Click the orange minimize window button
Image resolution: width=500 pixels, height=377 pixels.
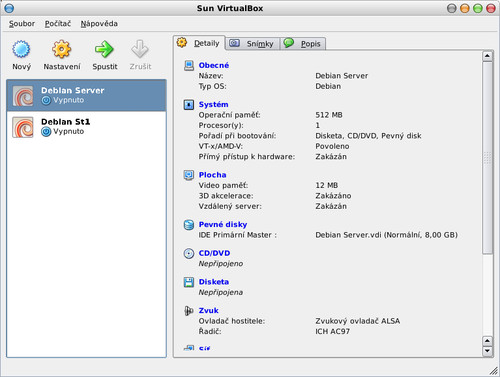click(x=465, y=8)
